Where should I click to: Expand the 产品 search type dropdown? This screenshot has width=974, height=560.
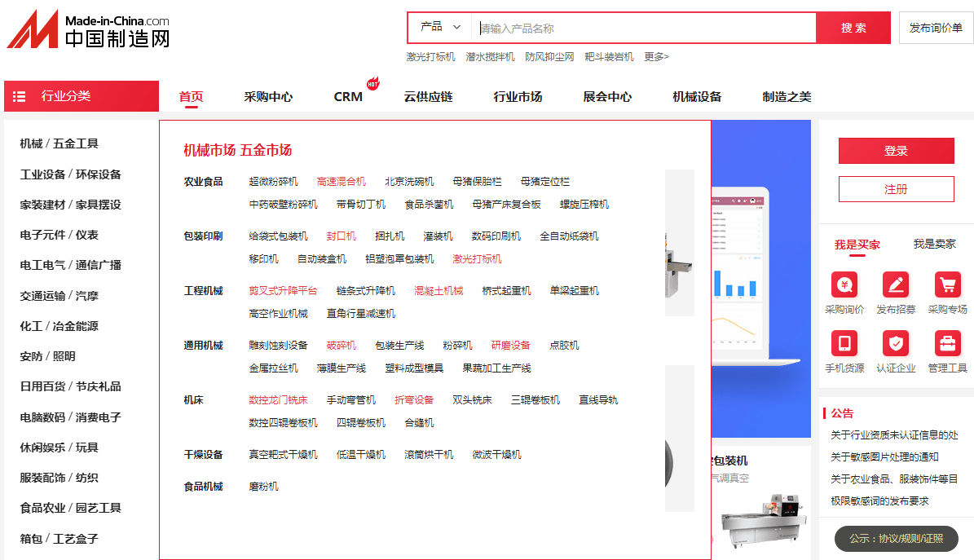440,28
